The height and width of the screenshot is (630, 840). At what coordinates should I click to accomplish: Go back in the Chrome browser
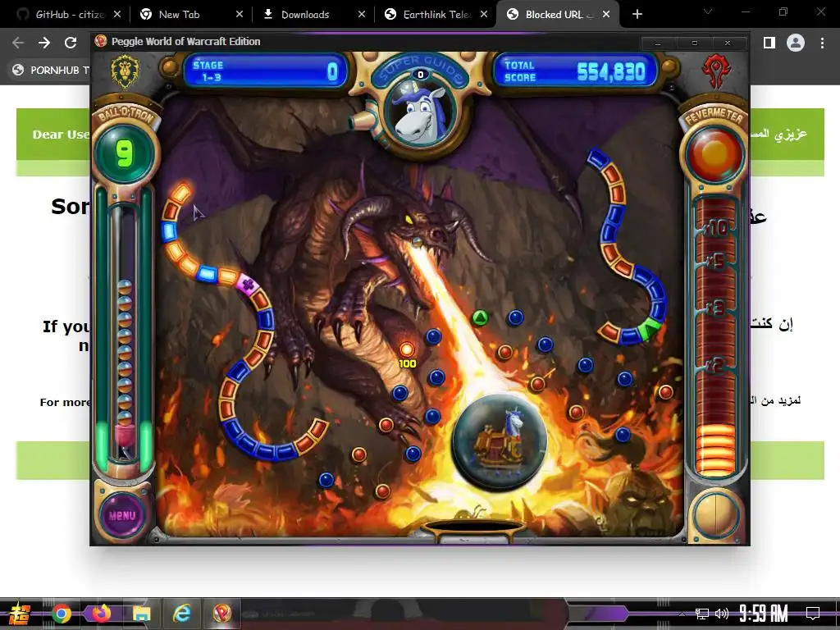tap(18, 43)
